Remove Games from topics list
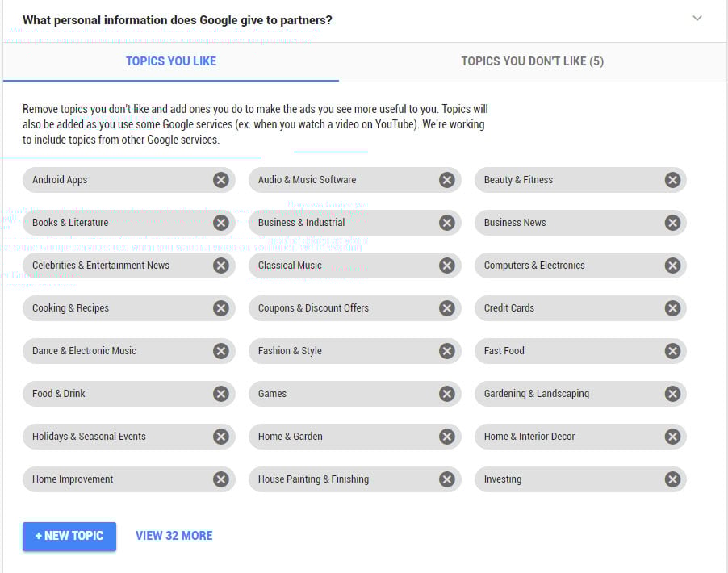The width and height of the screenshot is (728, 573). [446, 394]
